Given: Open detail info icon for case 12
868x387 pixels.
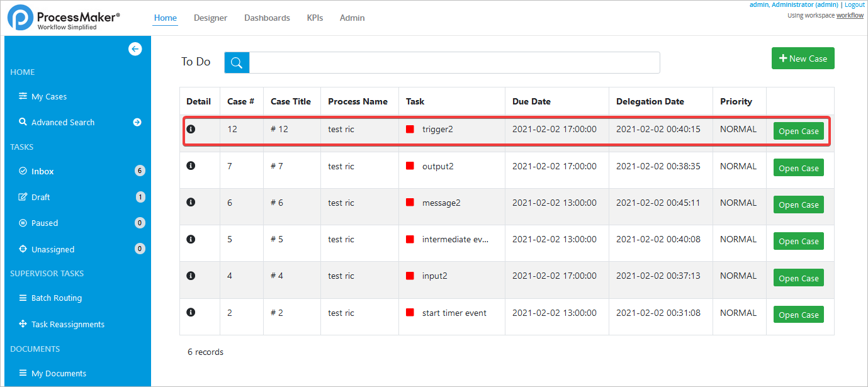Looking at the screenshot, I should tap(191, 129).
